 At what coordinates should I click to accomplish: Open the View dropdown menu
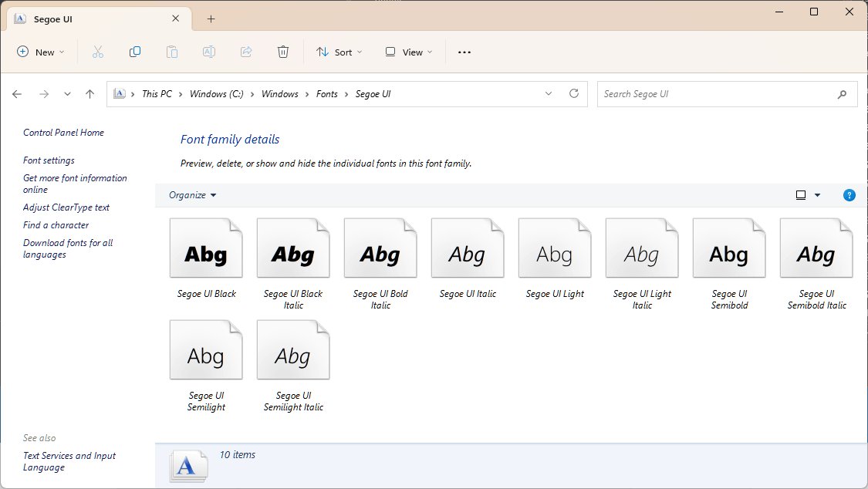408,52
